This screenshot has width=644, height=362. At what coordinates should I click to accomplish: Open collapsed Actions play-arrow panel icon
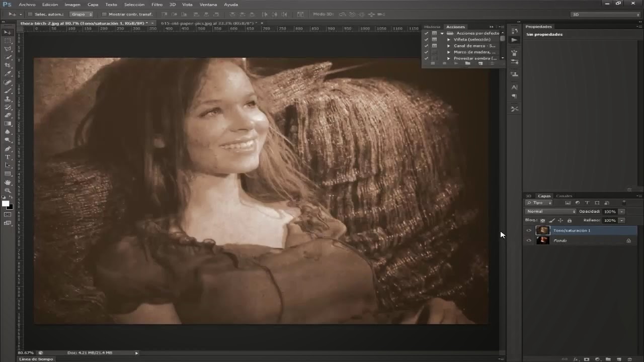514,40
